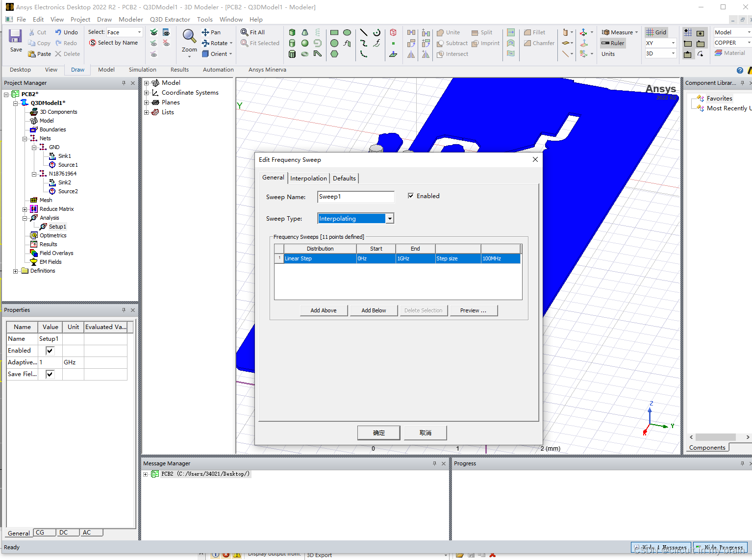This screenshot has height=560, width=752.
Task: Select the Draw line tool icon
Action: tap(364, 32)
